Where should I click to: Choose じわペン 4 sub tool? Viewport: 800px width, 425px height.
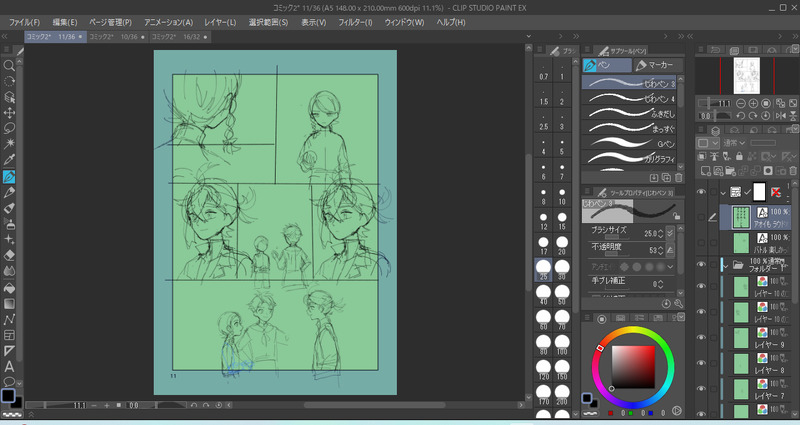coord(630,98)
